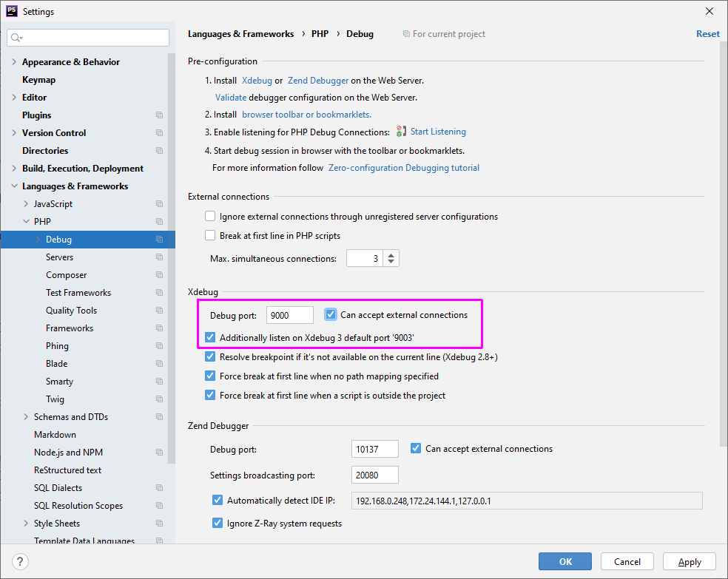The width and height of the screenshot is (728, 579).
Task: Uncheck Automatically detect IDE IP
Action: [x=218, y=500]
